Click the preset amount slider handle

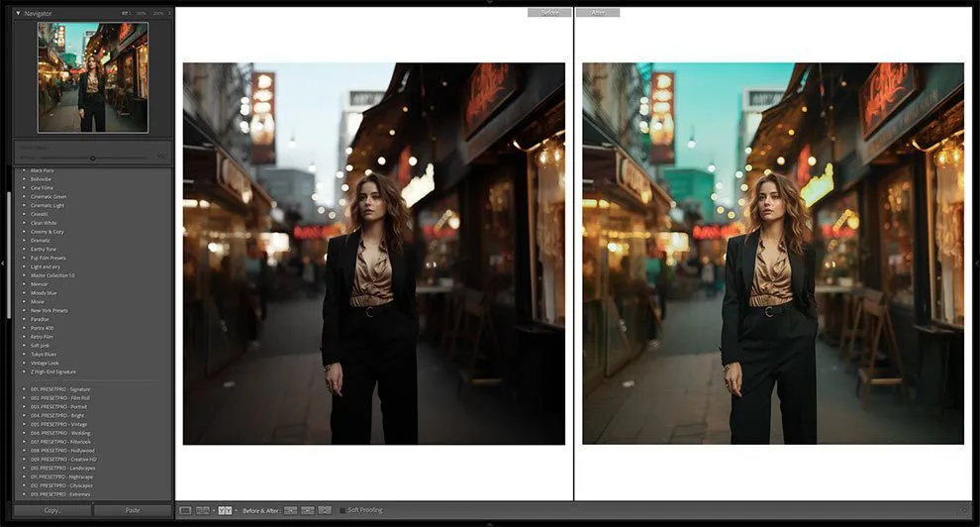pyautogui.click(x=93, y=158)
